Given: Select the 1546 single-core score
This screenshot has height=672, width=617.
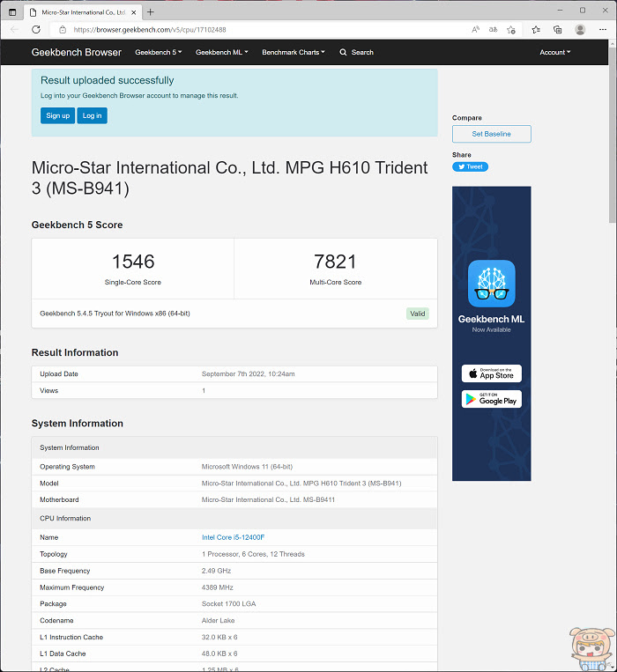Looking at the screenshot, I should click(x=133, y=262).
